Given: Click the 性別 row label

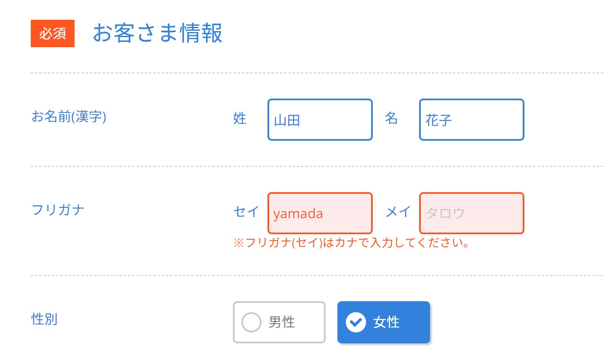Looking at the screenshot, I should point(44,320).
